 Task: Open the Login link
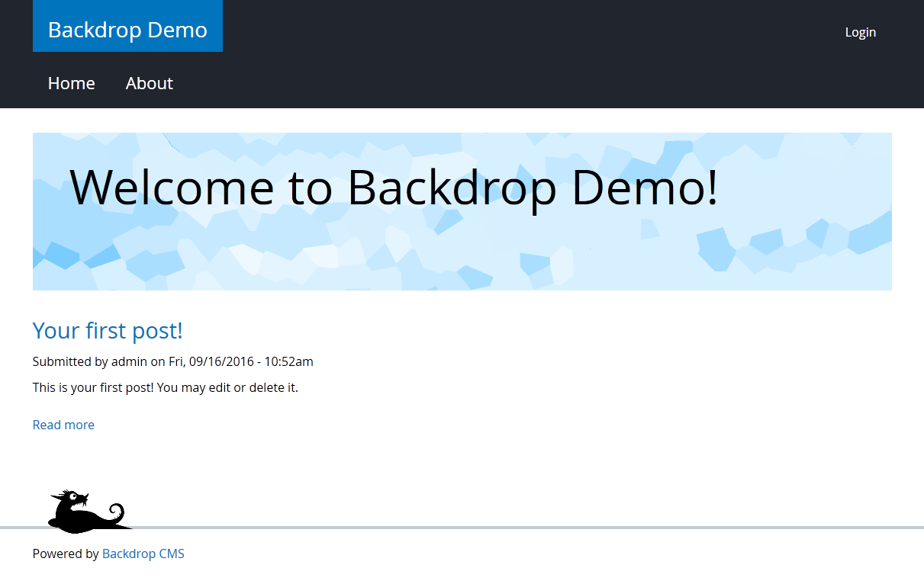coord(861,32)
